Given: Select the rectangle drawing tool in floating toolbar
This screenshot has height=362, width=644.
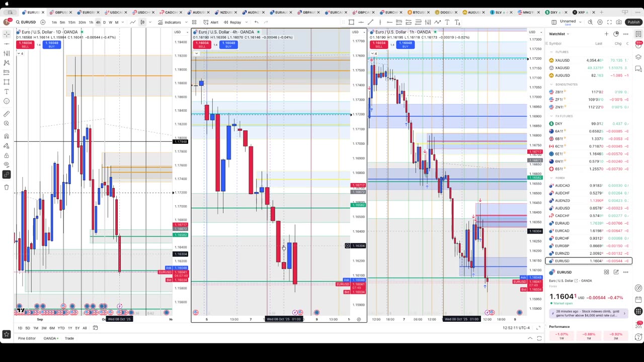Looking at the screenshot, I should pos(351,22).
